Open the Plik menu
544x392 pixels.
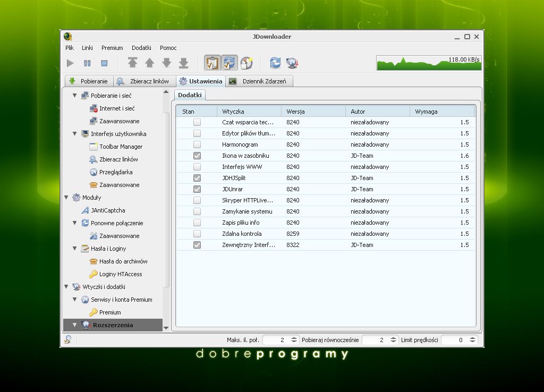(x=70, y=48)
